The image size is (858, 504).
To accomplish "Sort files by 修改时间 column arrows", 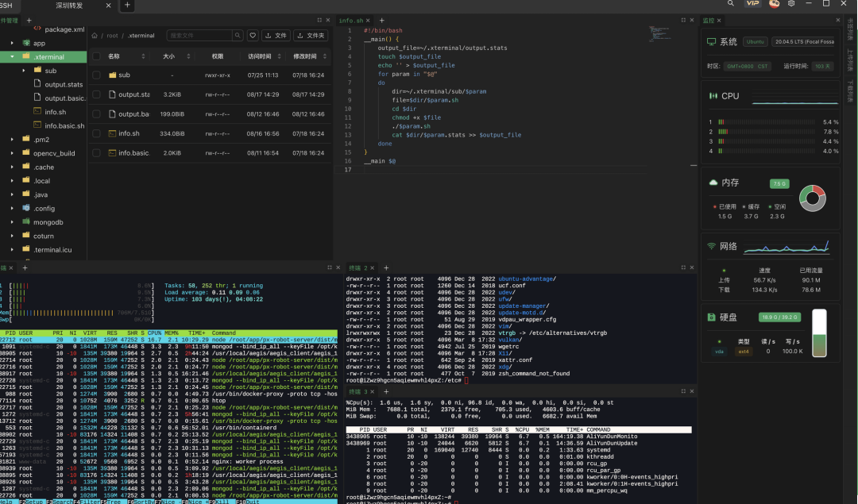I will (324, 56).
